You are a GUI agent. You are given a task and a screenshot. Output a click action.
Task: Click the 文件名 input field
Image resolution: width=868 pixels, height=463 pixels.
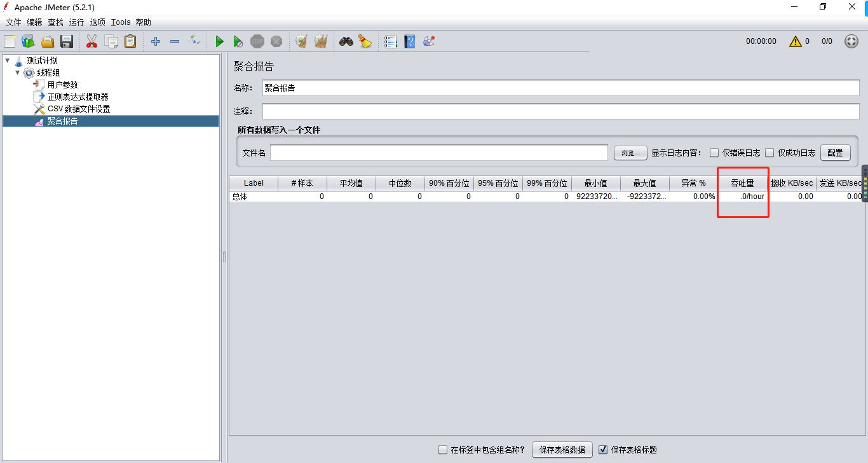tap(439, 153)
